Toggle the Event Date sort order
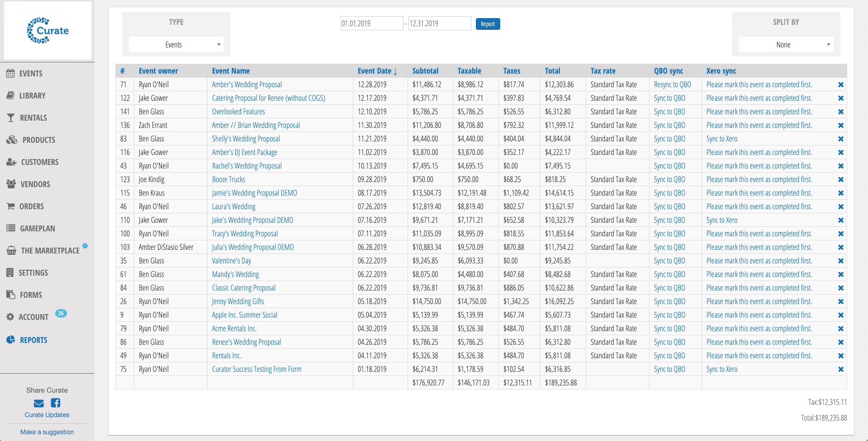This screenshot has height=441, width=868. coord(378,70)
